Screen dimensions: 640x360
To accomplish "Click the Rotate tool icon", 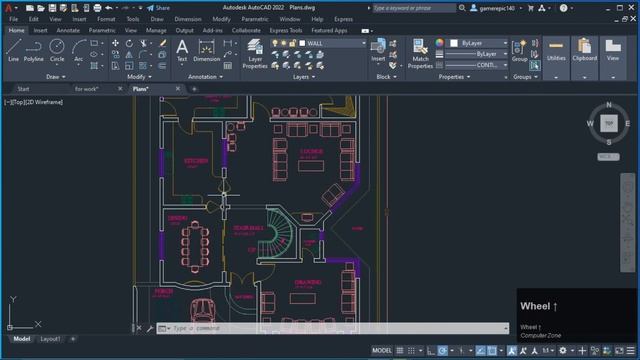I will [129, 43].
